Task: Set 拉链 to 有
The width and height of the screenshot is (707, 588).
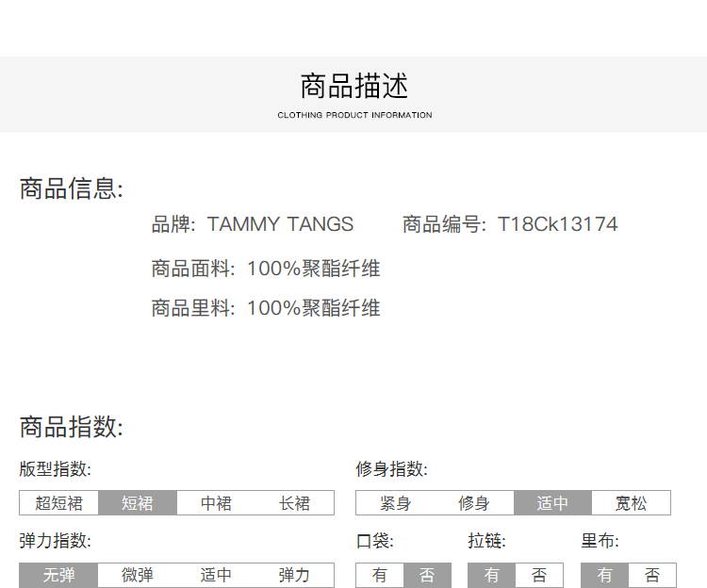Action: tap(492, 575)
